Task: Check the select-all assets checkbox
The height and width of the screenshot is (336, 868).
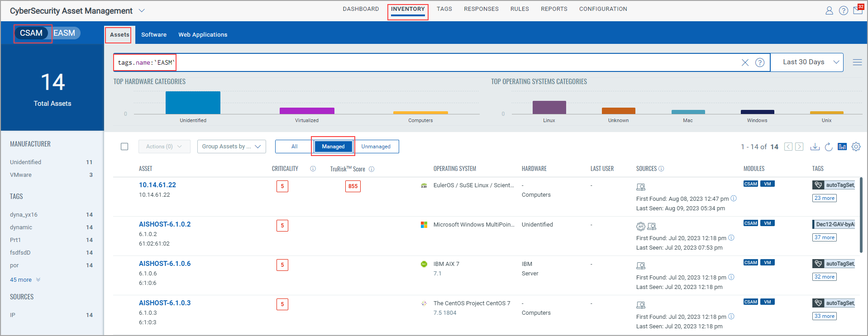Action: click(x=124, y=147)
